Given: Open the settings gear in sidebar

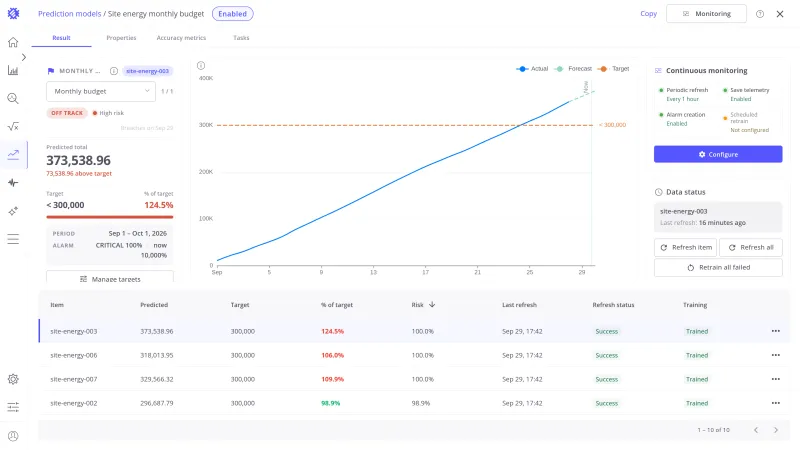Looking at the screenshot, I should click(x=13, y=379).
